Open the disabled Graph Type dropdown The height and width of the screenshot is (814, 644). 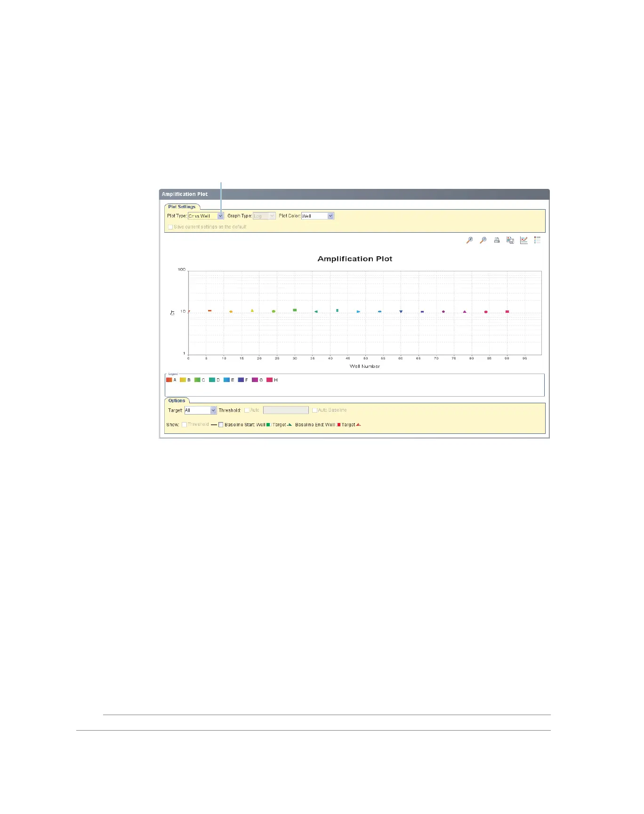tap(264, 216)
